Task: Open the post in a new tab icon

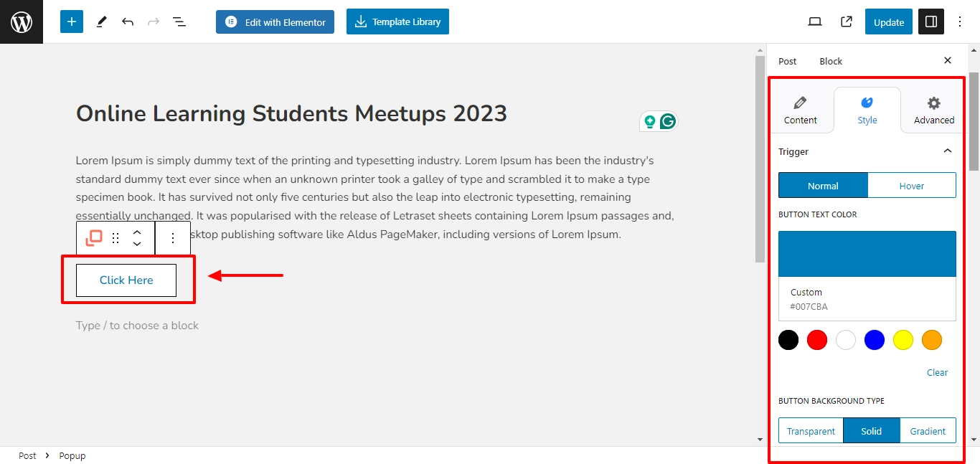Action: (847, 22)
